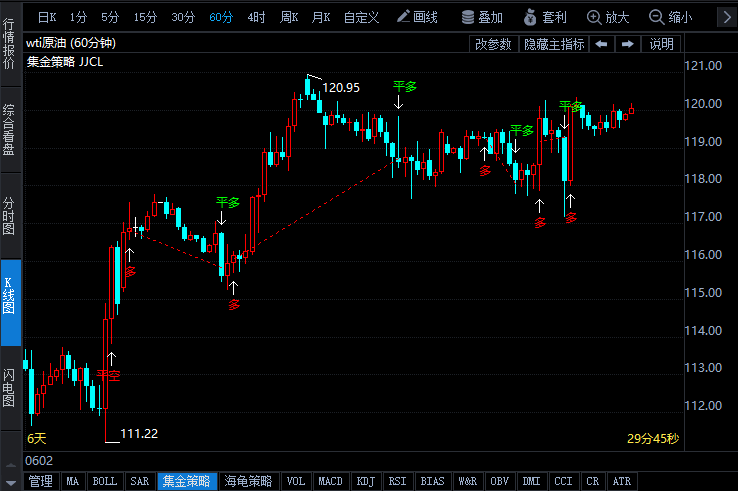Open the 自定义 custom timeframe option
The width and height of the screenshot is (738, 491).
tap(361, 17)
